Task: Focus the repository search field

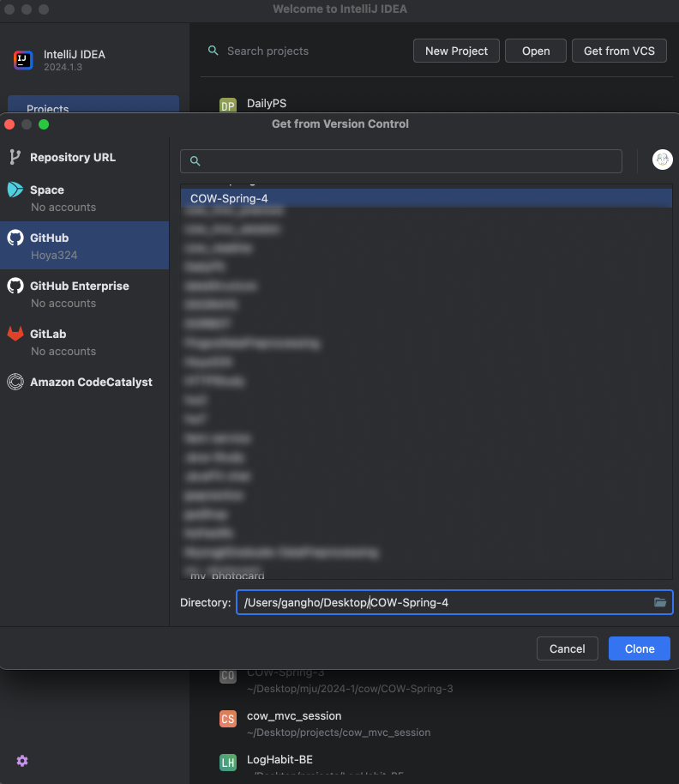Action: pyautogui.click(x=401, y=161)
